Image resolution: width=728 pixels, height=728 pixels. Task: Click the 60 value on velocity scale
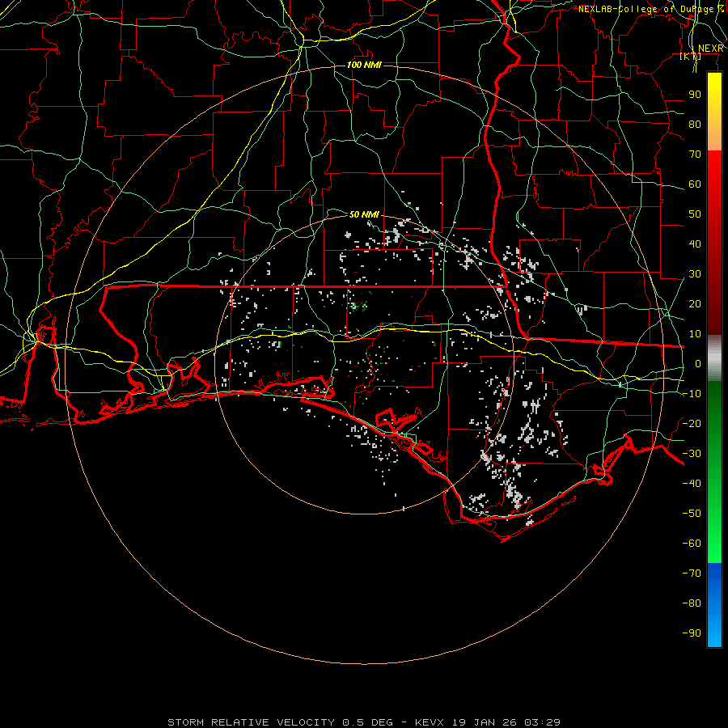click(x=695, y=184)
